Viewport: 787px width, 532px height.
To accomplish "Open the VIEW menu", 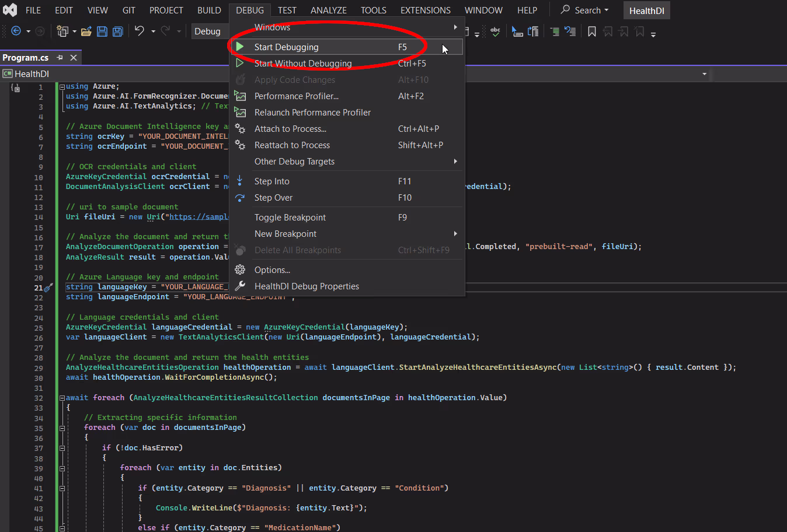I will point(97,10).
